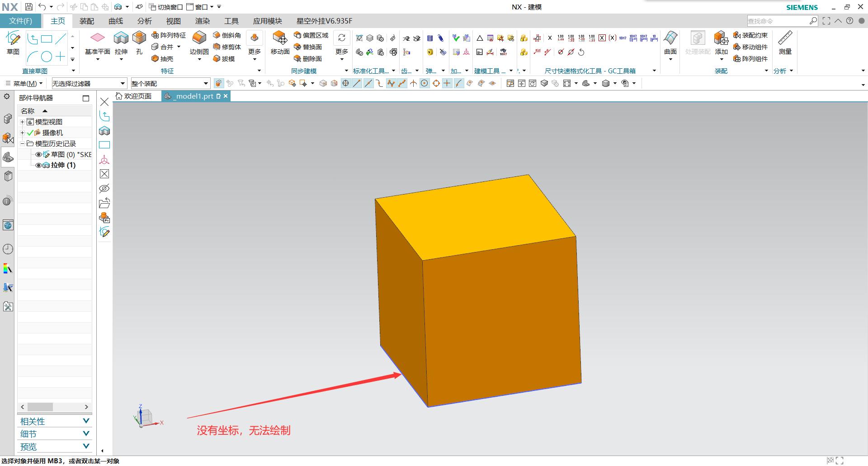Viewport: 868px width, 466px height.
Task: Click the 装配约束 button
Action: (x=750, y=35)
